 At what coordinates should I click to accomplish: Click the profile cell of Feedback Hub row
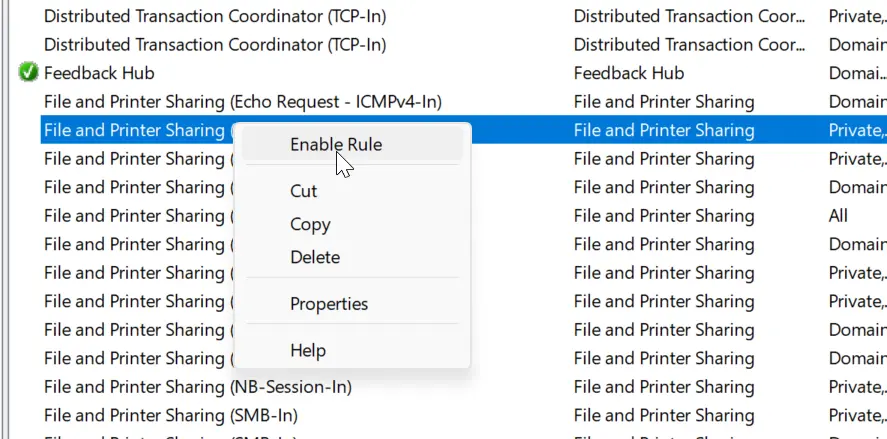[x=858, y=73]
